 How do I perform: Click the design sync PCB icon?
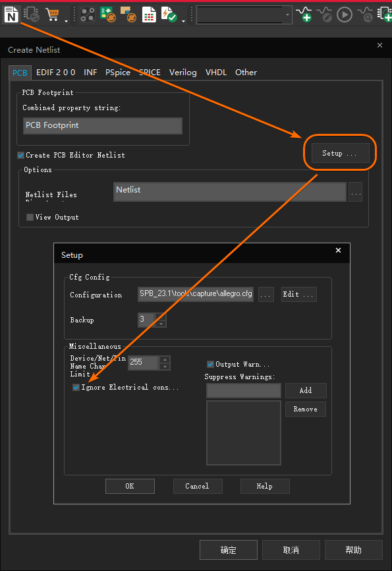click(x=108, y=15)
